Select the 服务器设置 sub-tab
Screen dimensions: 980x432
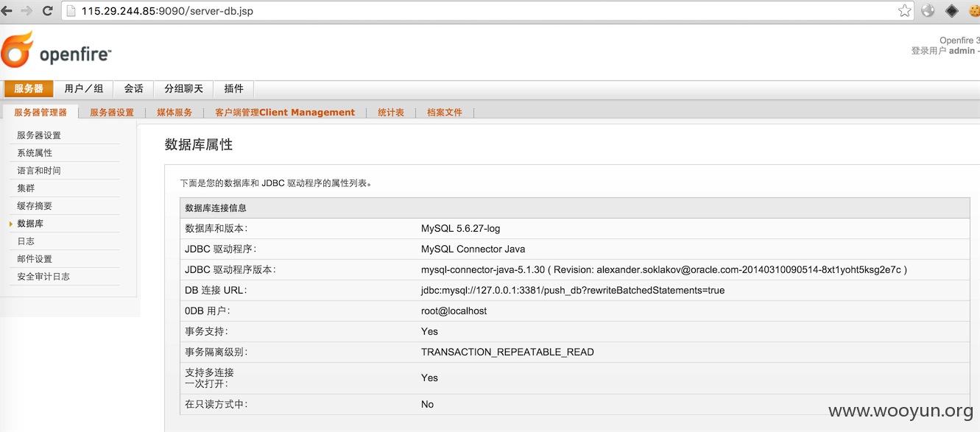pyautogui.click(x=112, y=113)
